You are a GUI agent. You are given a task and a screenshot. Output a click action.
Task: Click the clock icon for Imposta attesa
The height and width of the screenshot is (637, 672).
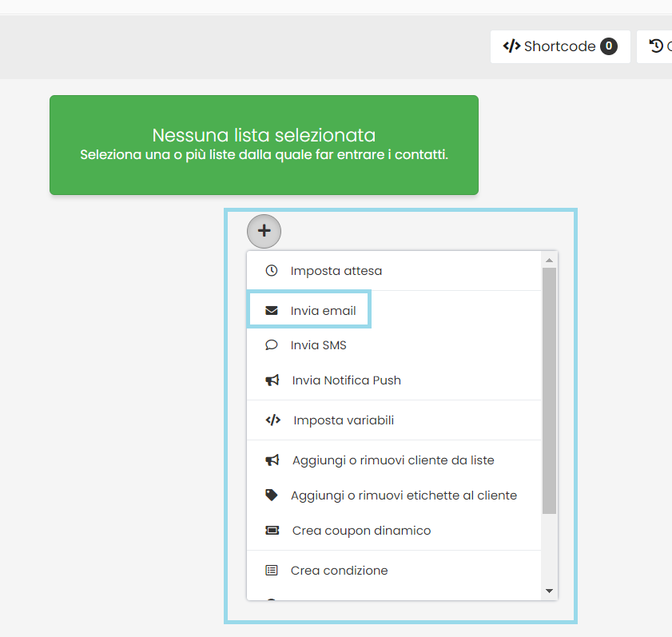tap(272, 271)
